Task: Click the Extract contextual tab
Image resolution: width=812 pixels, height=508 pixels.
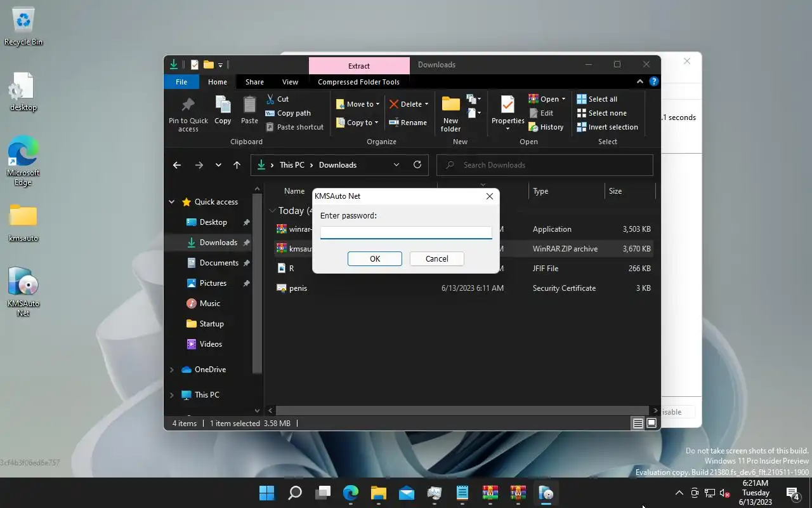Action: 359,65
